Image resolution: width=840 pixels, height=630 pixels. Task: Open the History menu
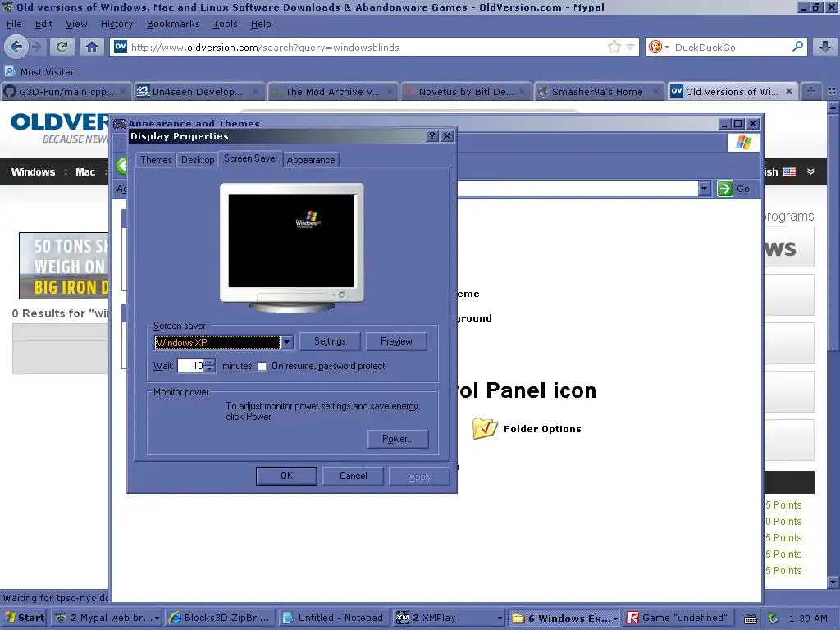(116, 24)
